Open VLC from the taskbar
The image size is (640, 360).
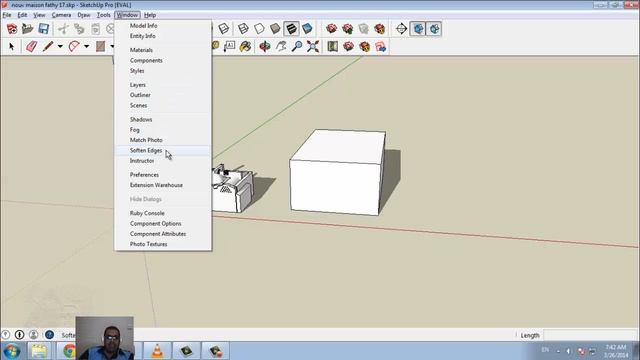click(x=157, y=351)
